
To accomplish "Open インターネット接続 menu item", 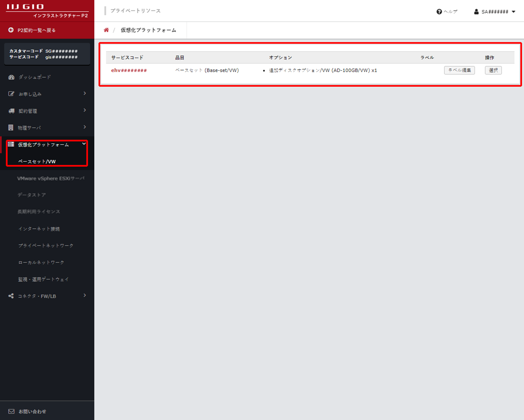I will [39, 229].
